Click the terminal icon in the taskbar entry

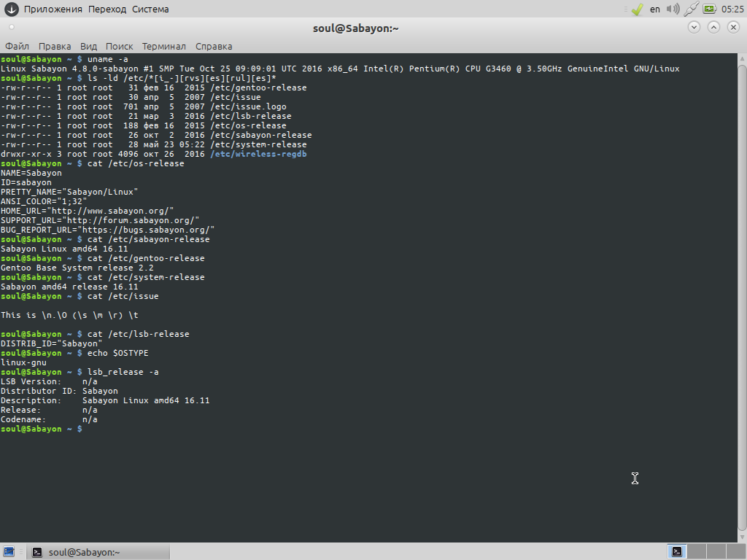pos(36,553)
